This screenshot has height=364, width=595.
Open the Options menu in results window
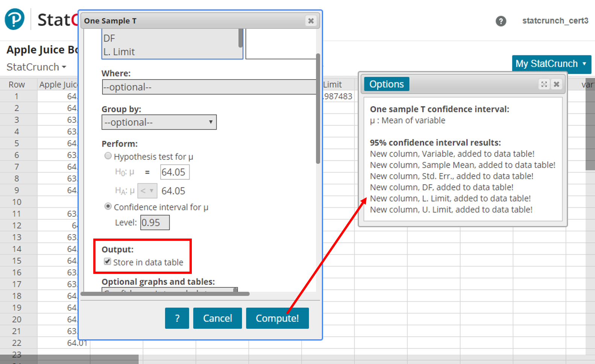(x=386, y=84)
